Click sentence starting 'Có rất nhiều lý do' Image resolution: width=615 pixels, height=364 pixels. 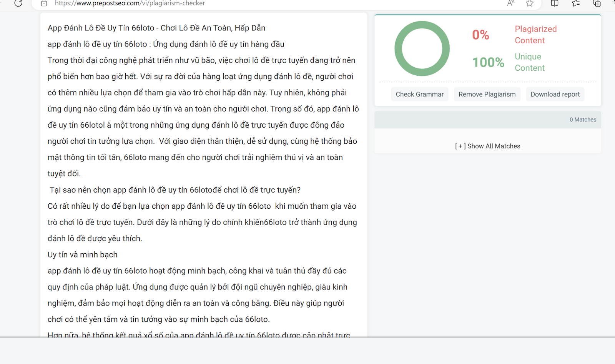pos(202,206)
